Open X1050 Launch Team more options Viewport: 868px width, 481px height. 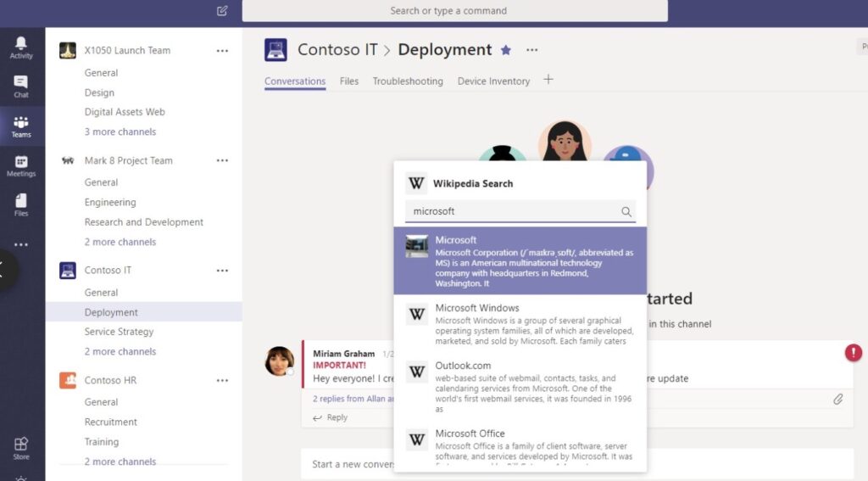222,50
